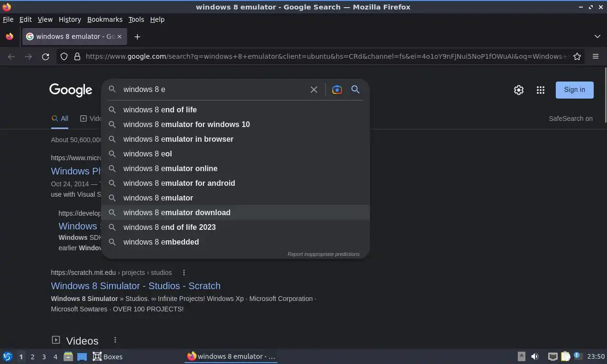
Task: Switch to workspace 4
Action: [55, 357]
